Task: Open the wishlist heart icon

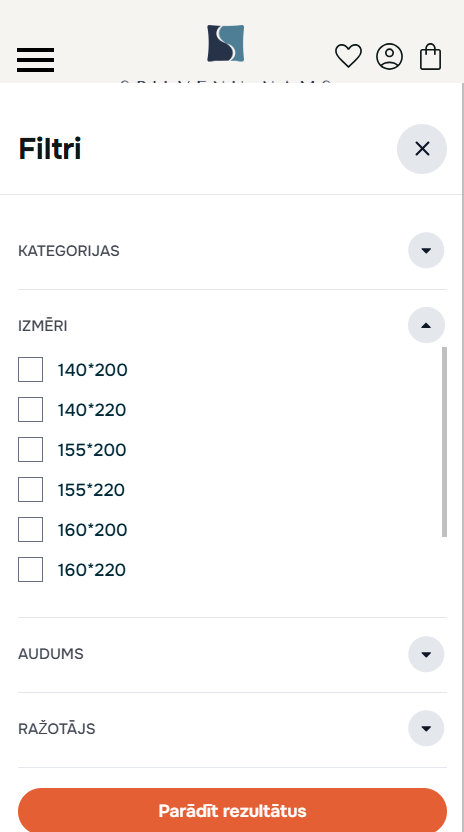Action: coord(348,56)
